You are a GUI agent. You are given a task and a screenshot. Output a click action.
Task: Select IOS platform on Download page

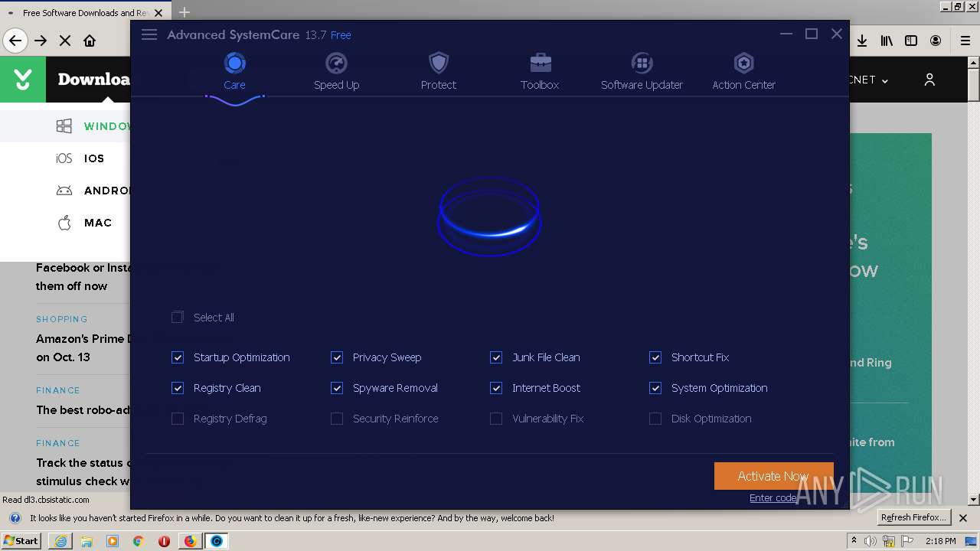[x=80, y=158]
